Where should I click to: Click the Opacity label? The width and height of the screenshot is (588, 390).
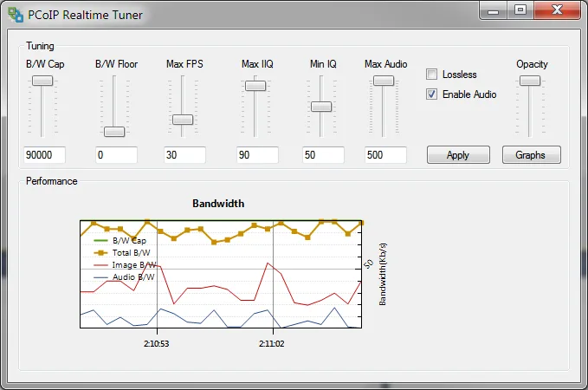coord(532,64)
